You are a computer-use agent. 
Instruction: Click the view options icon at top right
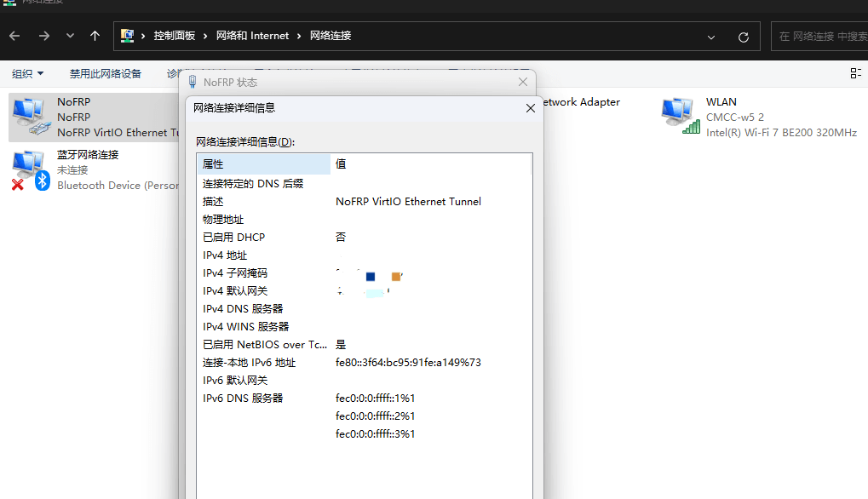coord(855,74)
